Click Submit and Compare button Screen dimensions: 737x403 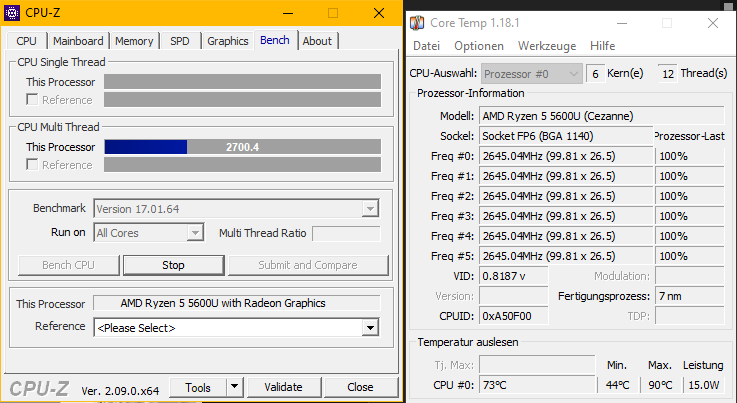click(x=308, y=265)
